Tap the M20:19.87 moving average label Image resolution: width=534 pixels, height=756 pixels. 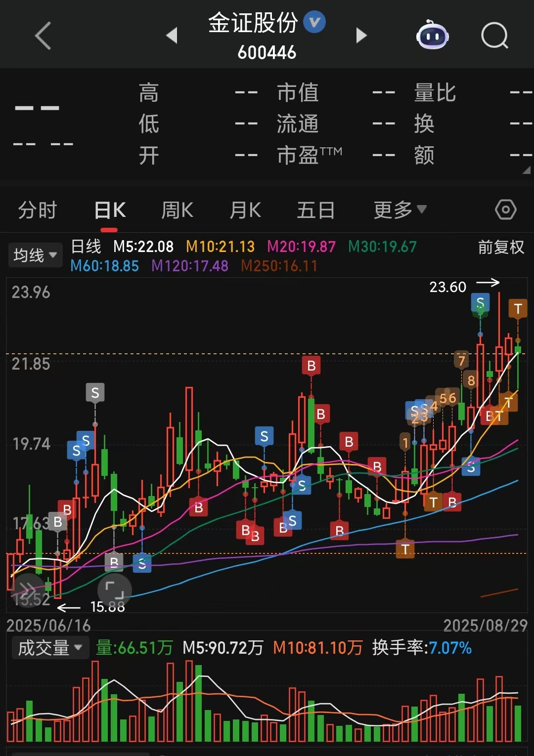301,247
